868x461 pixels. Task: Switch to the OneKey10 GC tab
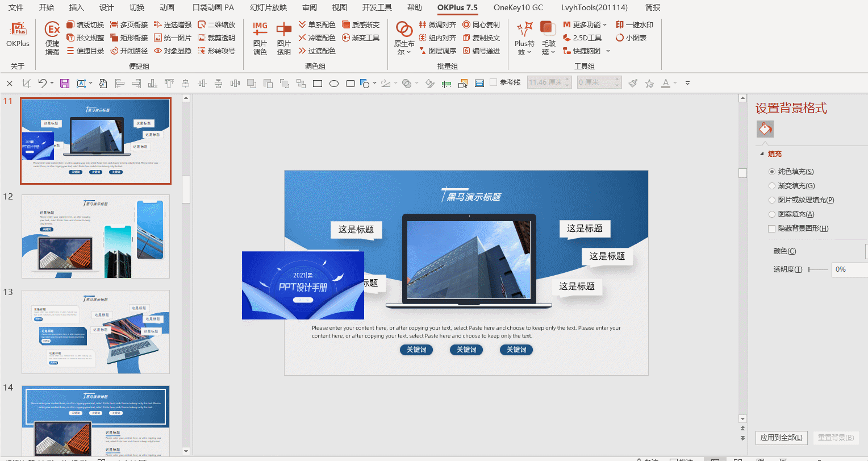tap(518, 8)
